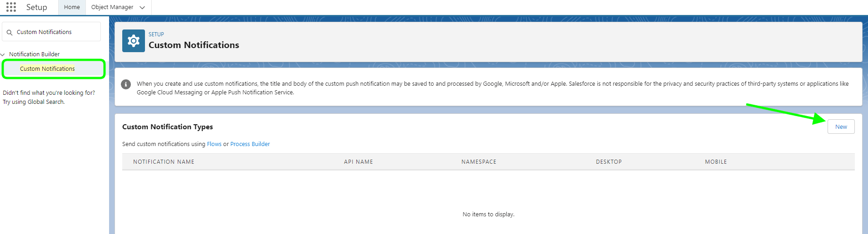This screenshot has height=234, width=868.
Task: Click the Custom Notifications gear setup icon
Action: (134, 41)
